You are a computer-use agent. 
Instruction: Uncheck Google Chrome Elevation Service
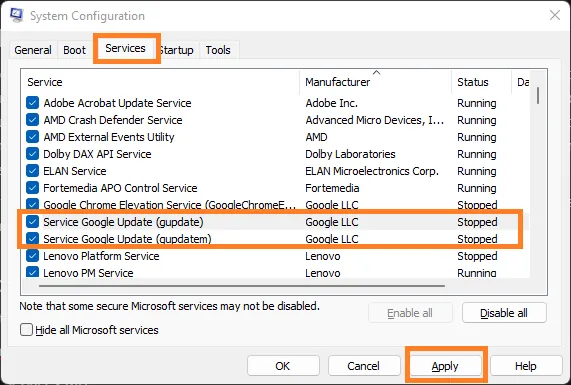coord(32,204)
